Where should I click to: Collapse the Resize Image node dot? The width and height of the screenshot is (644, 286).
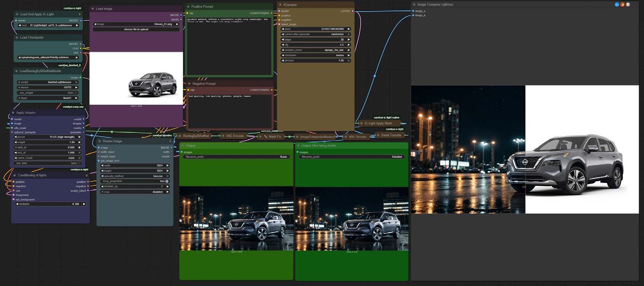pos(99,141)
